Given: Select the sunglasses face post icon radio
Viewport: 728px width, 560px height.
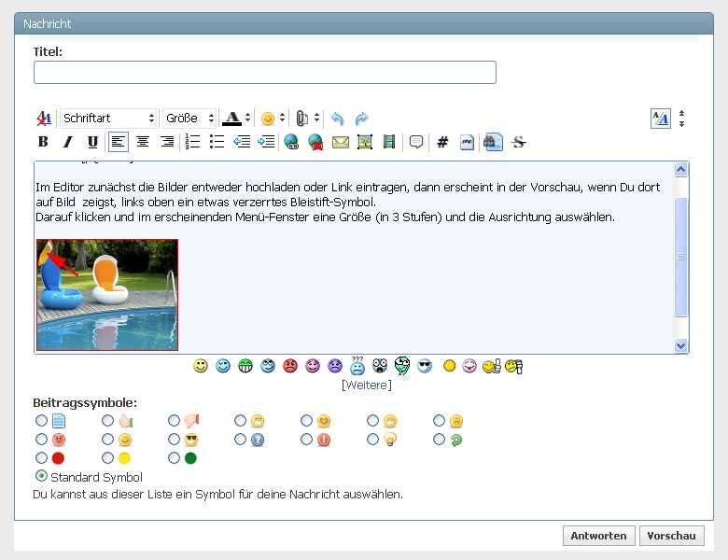Looking at the screenshot, I should pos(175,440).
